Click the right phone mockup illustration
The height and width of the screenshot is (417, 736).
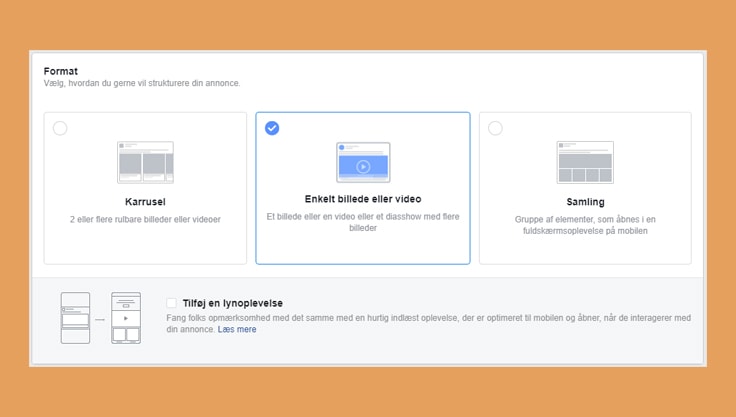coord(126,318)
